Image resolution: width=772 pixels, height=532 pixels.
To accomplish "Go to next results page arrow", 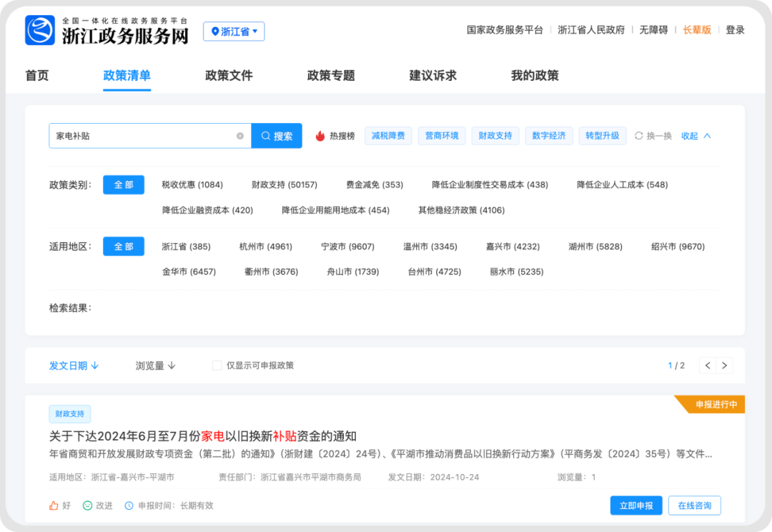I will click(724, 365).
